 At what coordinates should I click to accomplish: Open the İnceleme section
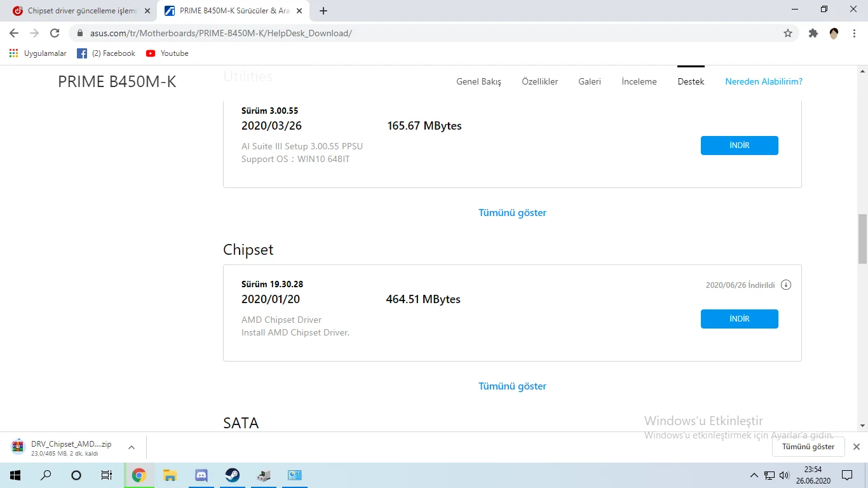point(639,81)
